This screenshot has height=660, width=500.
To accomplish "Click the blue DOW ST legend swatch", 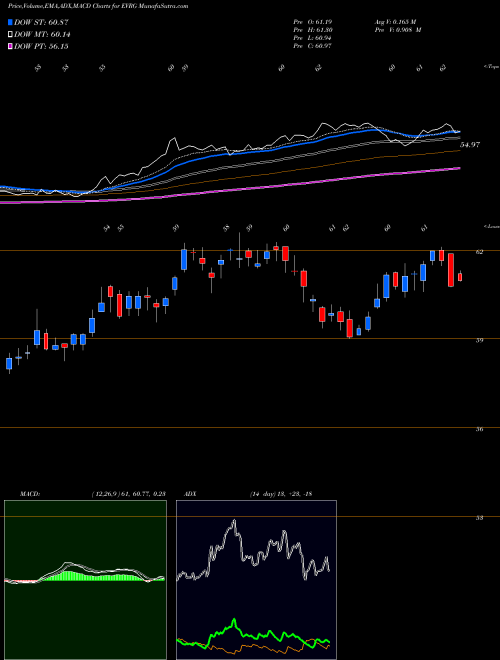I will click(x=10, y=22).
